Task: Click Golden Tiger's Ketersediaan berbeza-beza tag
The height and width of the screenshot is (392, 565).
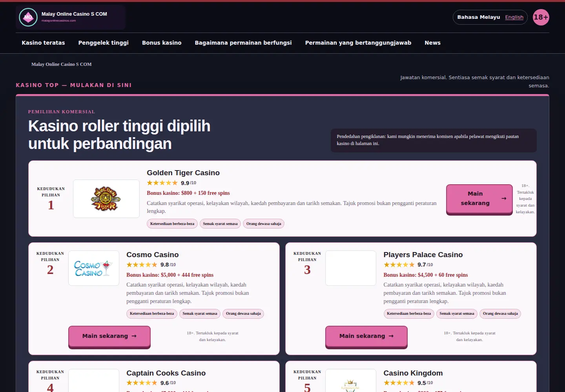Action: pos(172,224)
